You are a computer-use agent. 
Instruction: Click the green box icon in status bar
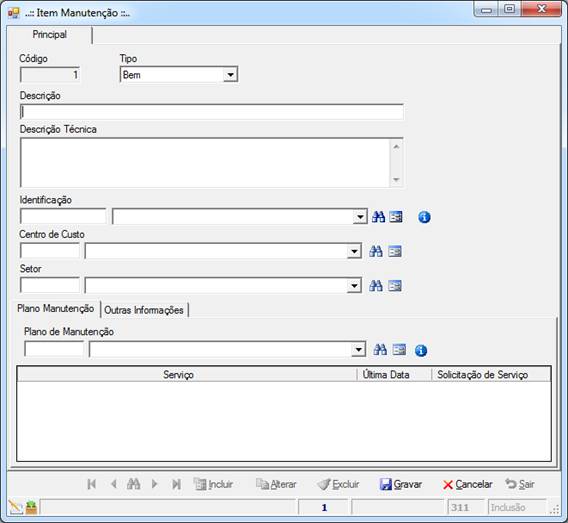click(32, 507)
